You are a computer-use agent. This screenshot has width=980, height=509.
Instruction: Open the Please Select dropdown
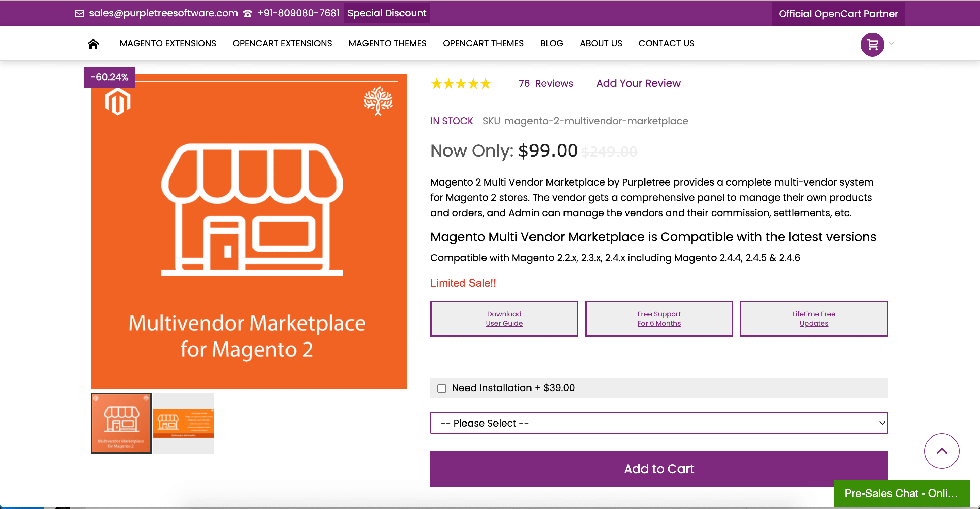pyautogui.click(x=658, y=423)
